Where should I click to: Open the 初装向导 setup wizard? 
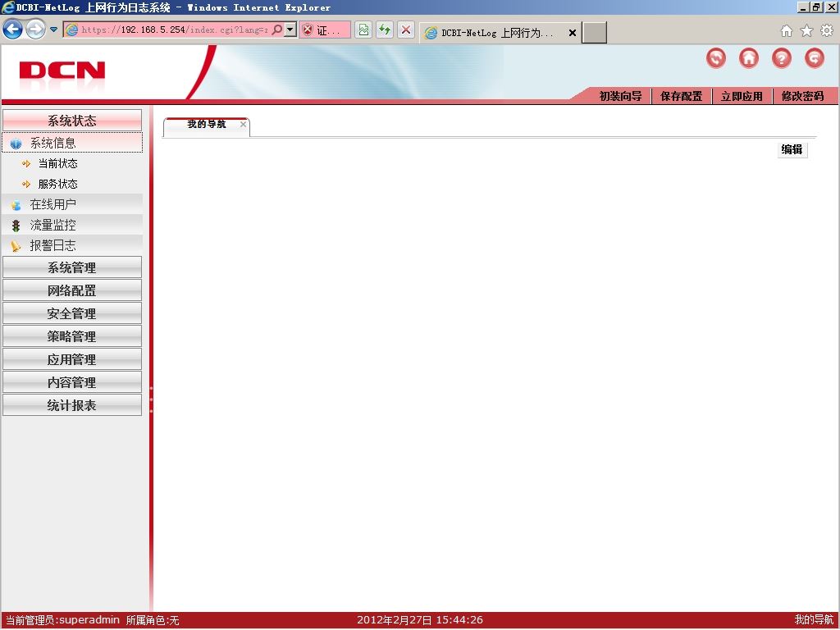point(620,97)
